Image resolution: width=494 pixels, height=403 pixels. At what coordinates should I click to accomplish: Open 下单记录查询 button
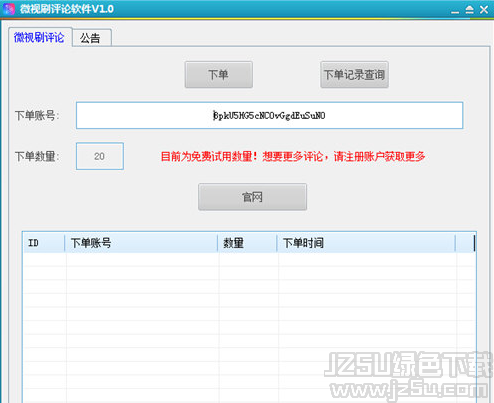354,75
